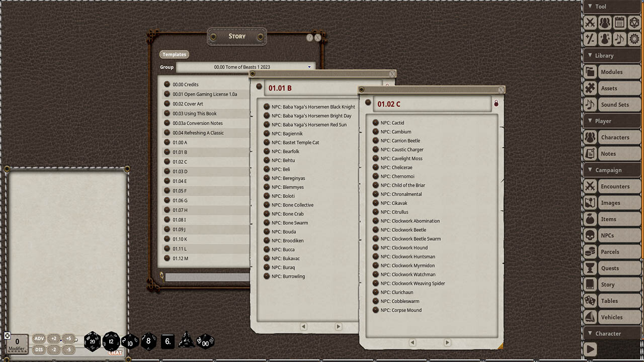The width and height of the screenshot is (644, 362).
Task: Open the Effects tool icon
Action: 605,38
